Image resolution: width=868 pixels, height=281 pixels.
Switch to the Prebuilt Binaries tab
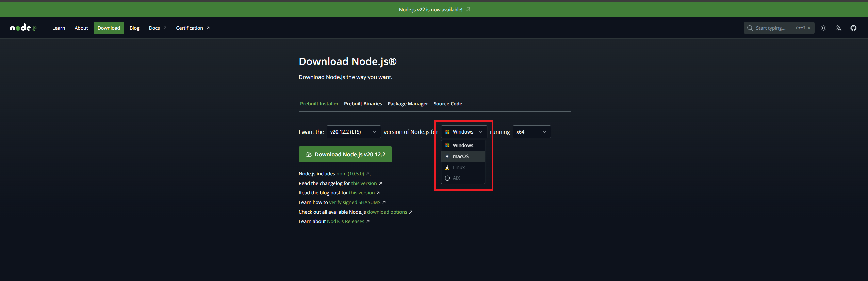(x=363, y=104)
